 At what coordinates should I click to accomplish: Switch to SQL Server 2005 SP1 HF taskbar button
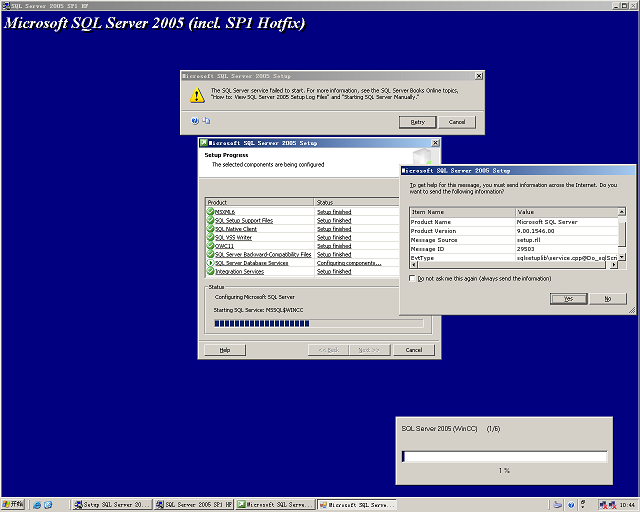(194, 505)
